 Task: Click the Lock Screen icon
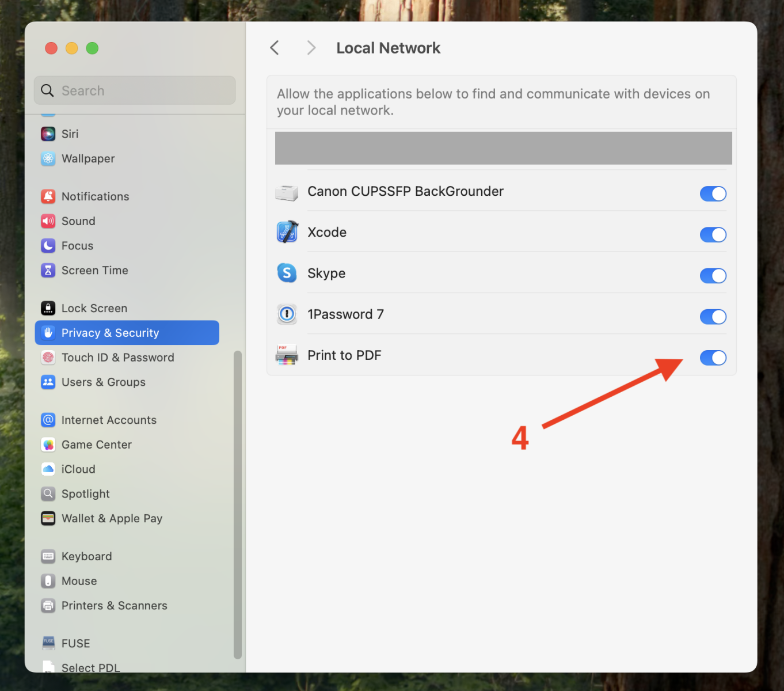[x=48, y=309]
